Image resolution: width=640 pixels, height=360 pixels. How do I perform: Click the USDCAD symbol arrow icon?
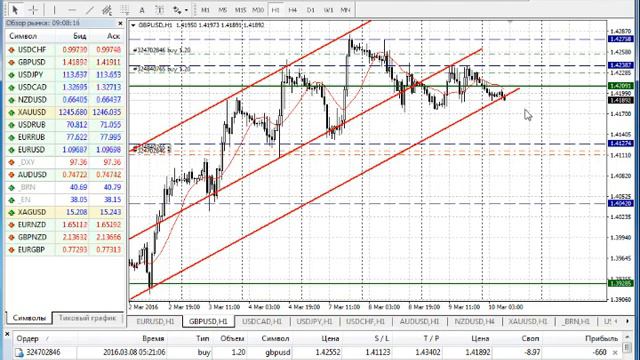11,87
